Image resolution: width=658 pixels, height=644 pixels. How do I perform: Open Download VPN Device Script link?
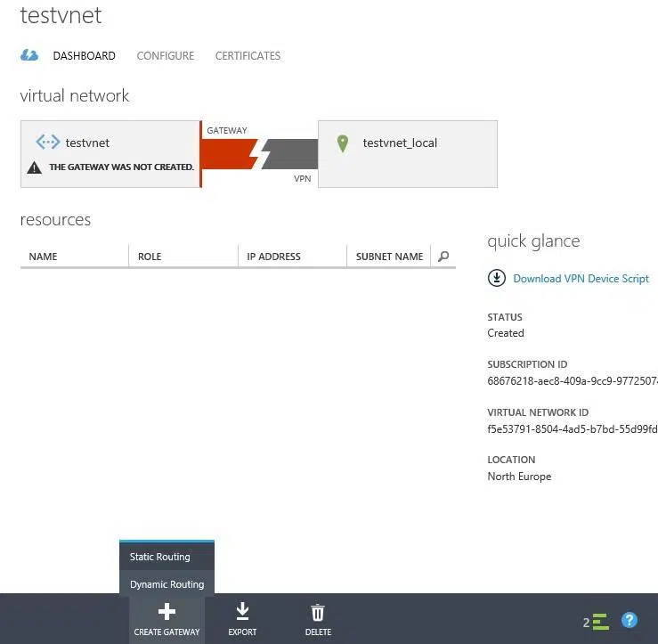[581, 279]
